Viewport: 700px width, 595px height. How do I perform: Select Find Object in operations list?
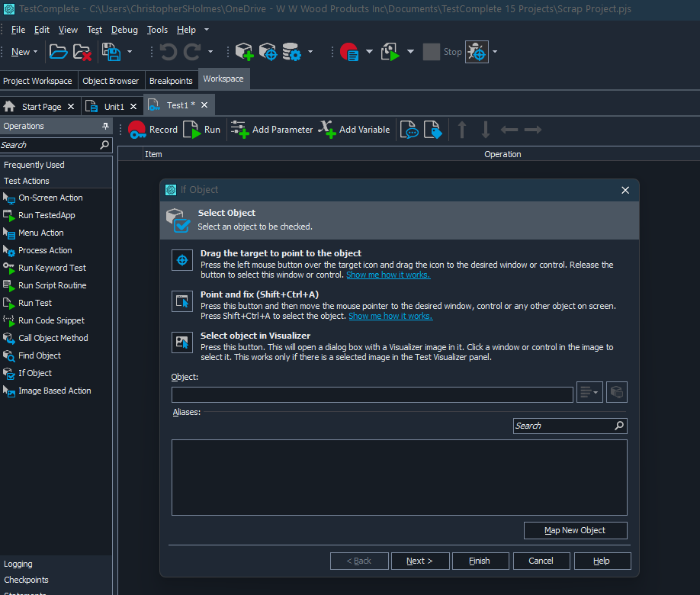40,355
